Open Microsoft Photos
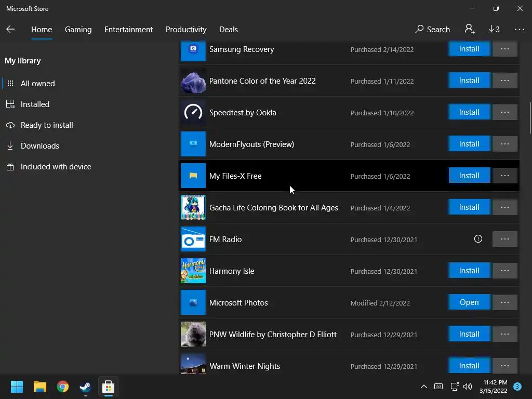 coord(469,302)
